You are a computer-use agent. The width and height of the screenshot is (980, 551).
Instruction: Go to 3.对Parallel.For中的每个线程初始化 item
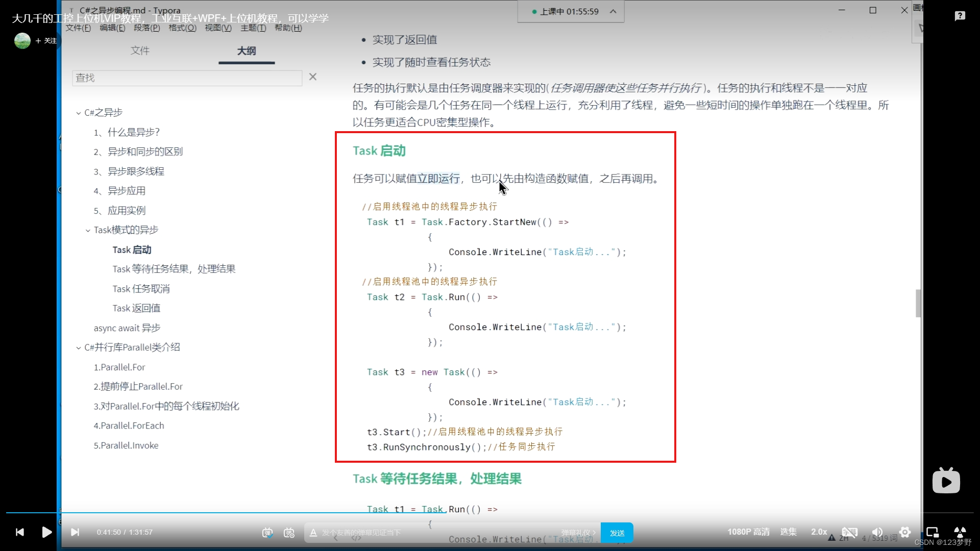(x=166, y=406)
